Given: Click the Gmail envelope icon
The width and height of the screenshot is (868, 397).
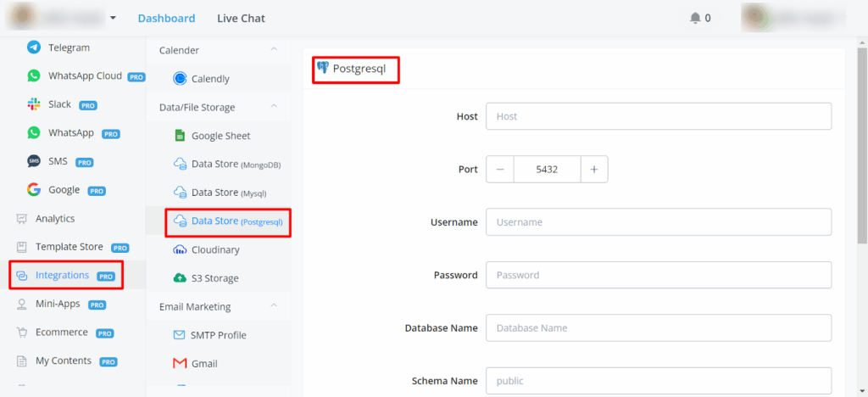Looking at the screenshot, I should 180,363.
